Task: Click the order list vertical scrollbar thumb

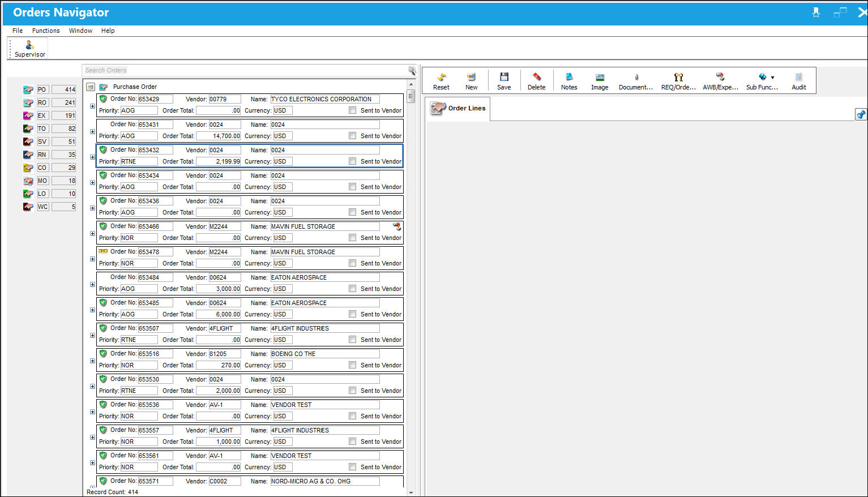Action: point(411,96)
